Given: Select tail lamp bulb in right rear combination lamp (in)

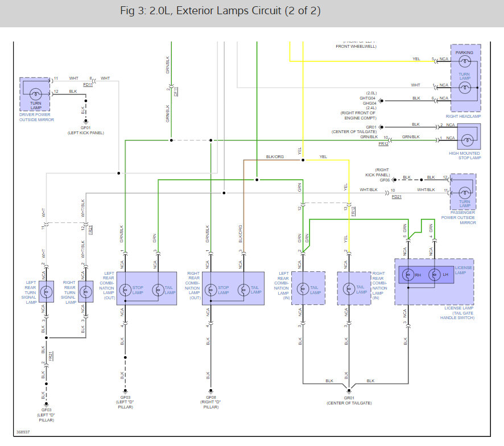Looking at the screenshot, I should [x=349, y=289].
